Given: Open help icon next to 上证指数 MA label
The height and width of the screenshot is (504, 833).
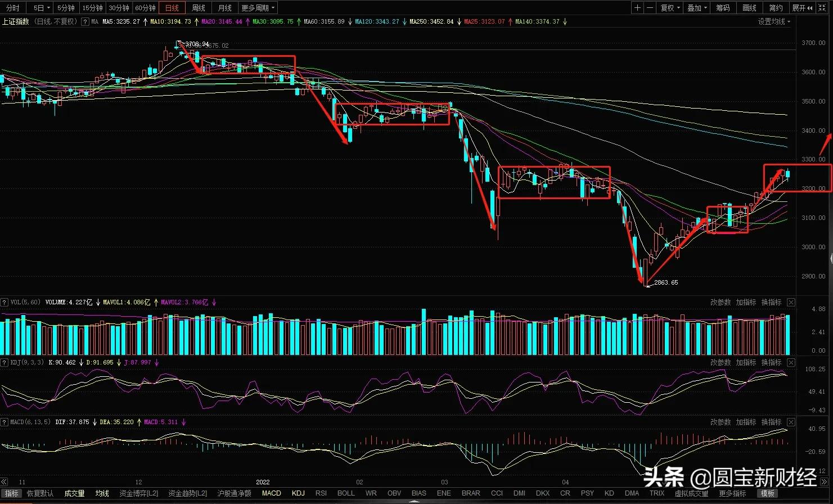Looking at the screenshot, I should coord(85,22).
